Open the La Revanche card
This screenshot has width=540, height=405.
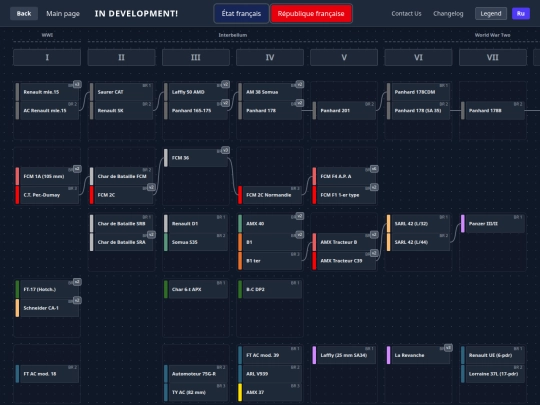[418, 355]
